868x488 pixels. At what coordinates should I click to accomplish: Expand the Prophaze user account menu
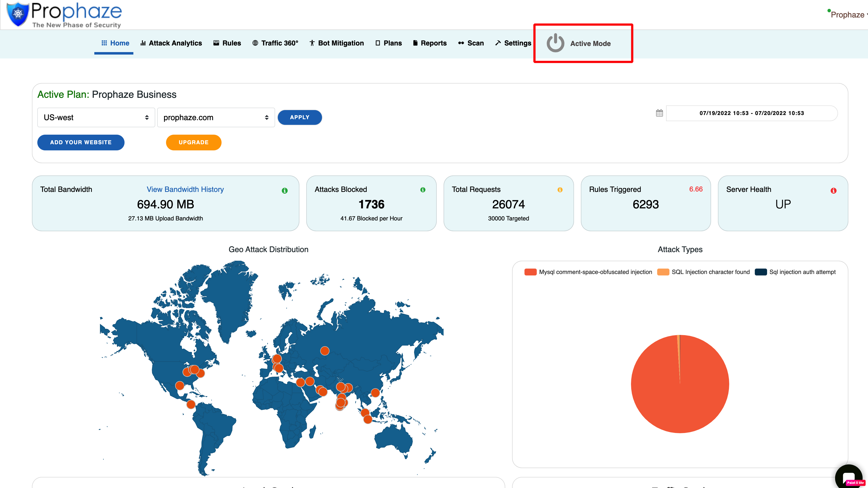click(x=848, y=15)
